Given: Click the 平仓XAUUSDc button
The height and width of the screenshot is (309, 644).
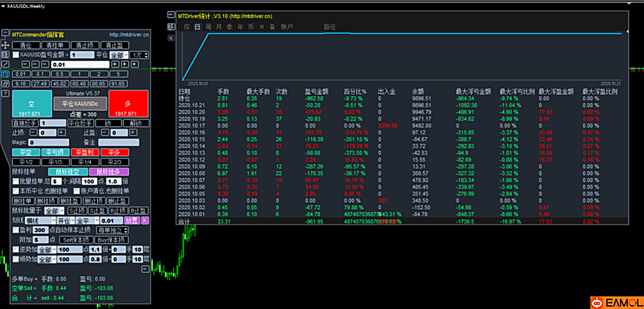Looking at the screenshot, I should (x=80, y=104).
